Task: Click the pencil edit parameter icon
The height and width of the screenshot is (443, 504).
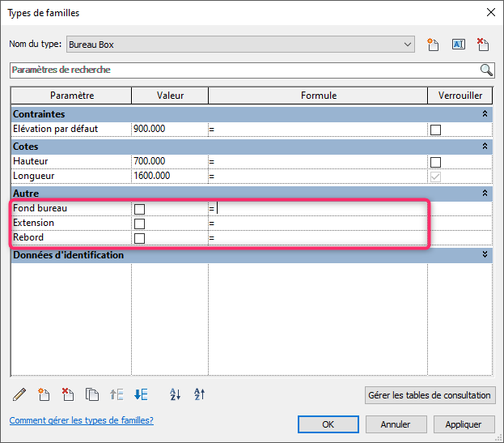Action: 20,395
